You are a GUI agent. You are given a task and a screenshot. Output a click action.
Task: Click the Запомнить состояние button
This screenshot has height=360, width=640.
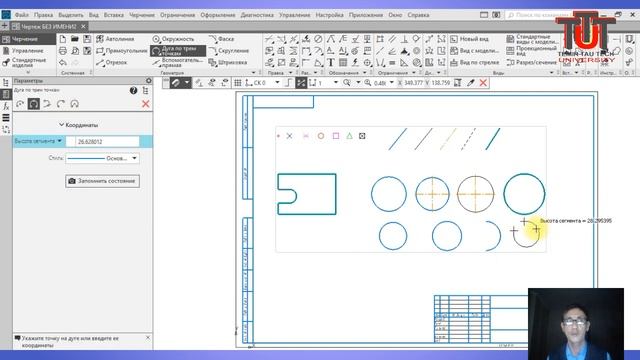pos(102,181)
